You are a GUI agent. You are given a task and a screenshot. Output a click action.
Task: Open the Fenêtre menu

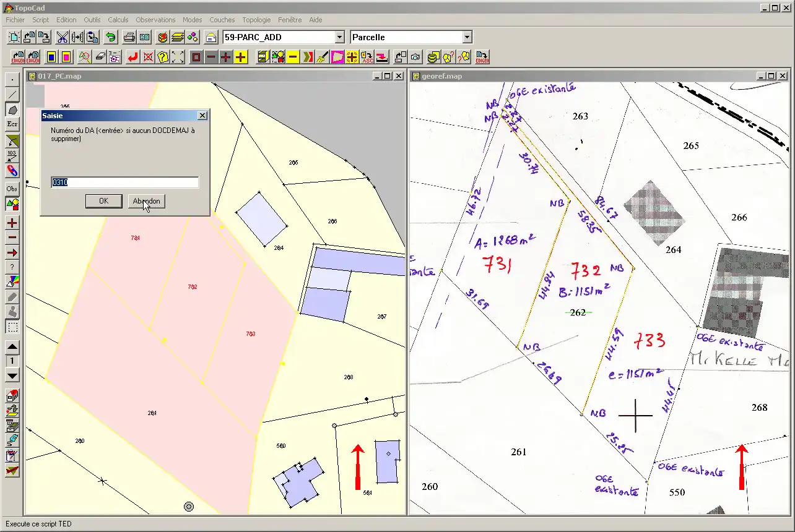click(x=290, y=20)
